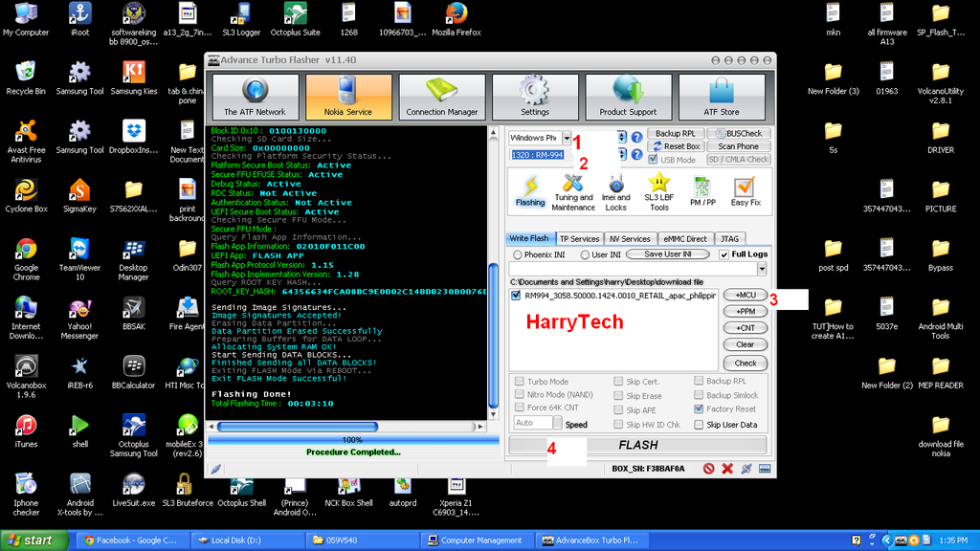Viewport: 980px width, 551px height.
Task: Open the SigmaKey desktop icon
Action: pos(79,195)
